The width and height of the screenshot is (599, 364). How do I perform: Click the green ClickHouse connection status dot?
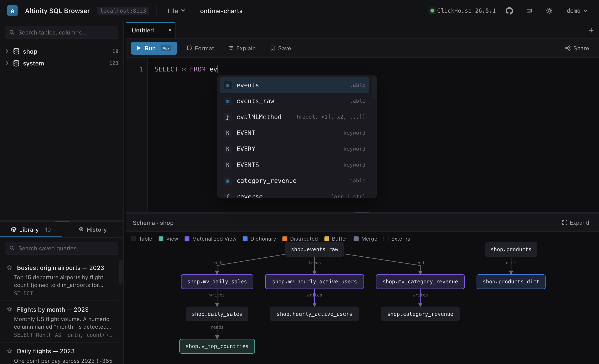[x=432, y=11]
